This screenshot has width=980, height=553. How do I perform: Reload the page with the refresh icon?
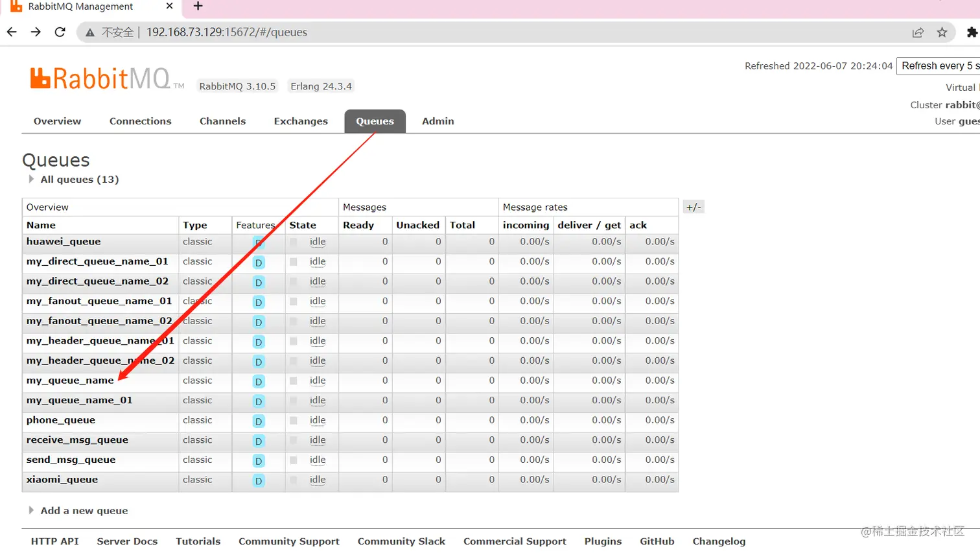click(x=60, y=32)
